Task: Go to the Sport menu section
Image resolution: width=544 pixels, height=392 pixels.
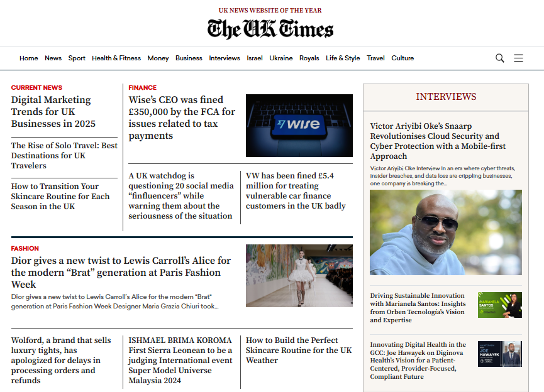Action: (77, 58)
